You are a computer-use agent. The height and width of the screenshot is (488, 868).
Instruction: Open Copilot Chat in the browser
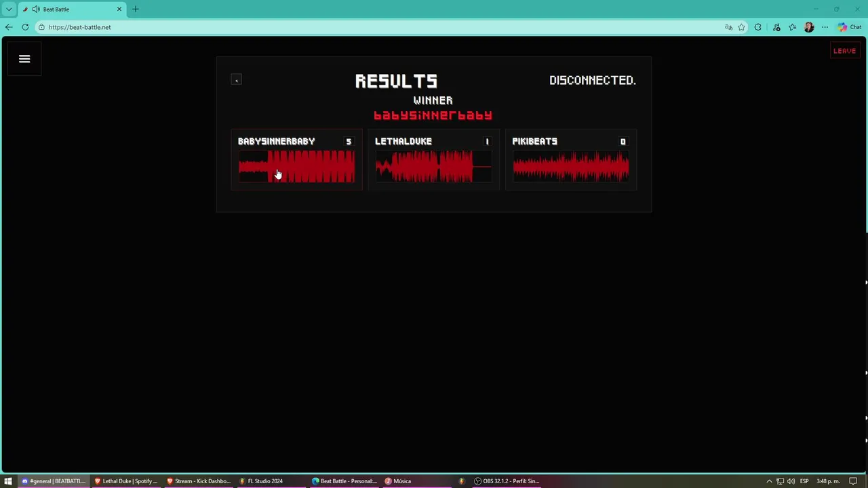849,27
